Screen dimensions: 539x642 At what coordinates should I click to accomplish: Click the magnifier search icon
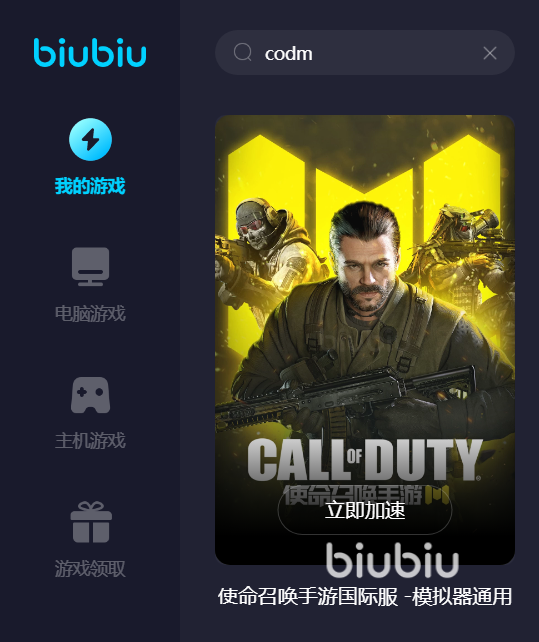point(242,52)
